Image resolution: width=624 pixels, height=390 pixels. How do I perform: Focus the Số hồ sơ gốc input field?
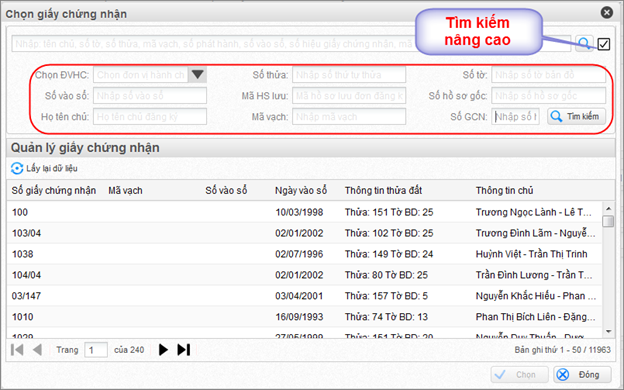tap(548, 96)
